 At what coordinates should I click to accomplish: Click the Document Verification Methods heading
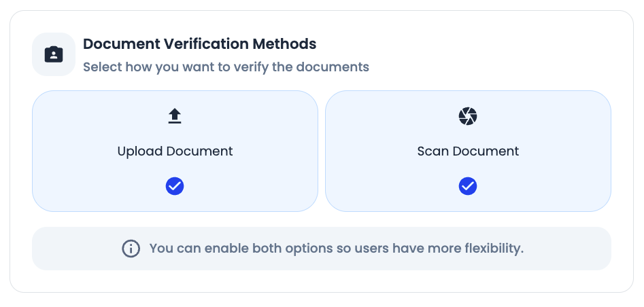click(199, 44)
